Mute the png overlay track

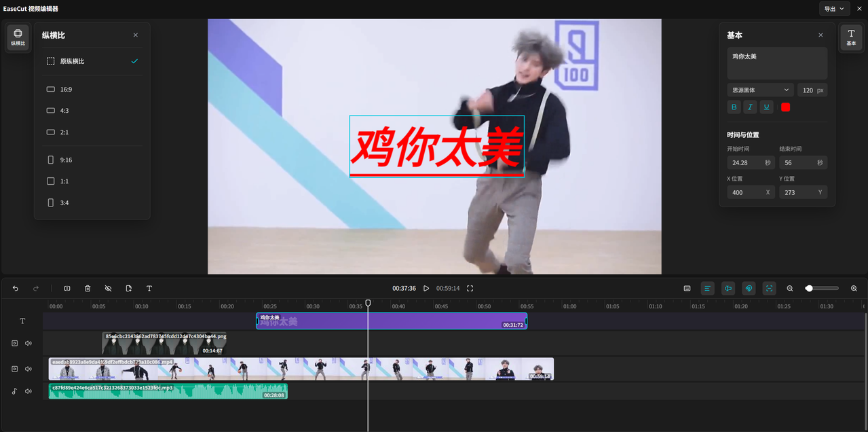pyautogui.click(x=29, y=343)
